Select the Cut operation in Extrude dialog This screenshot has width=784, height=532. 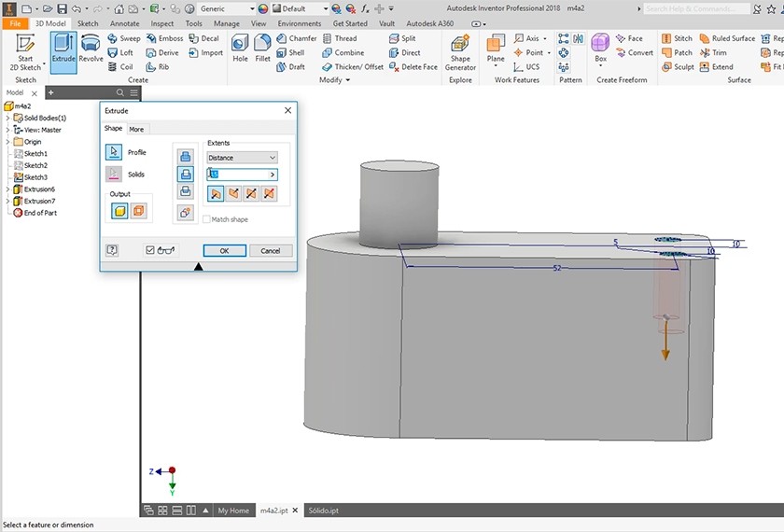click(x=186, y=174)
